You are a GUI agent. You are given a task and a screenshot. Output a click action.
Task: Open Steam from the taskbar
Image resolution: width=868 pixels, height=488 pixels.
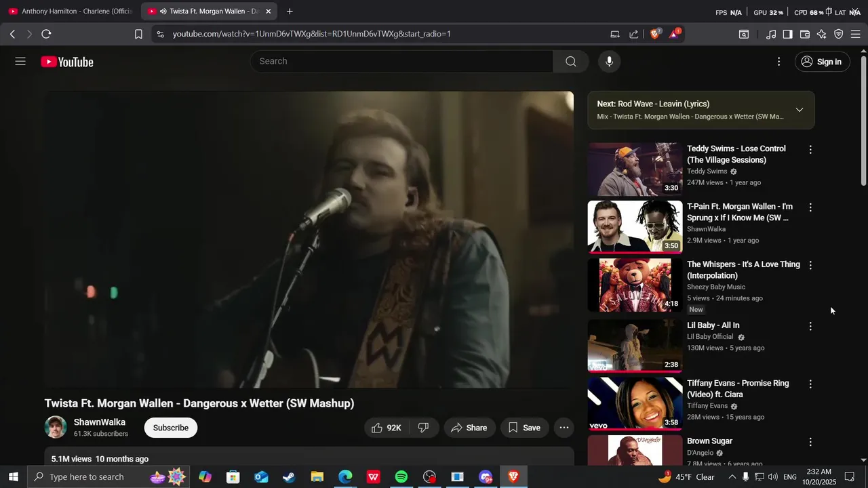coord(289,477)
